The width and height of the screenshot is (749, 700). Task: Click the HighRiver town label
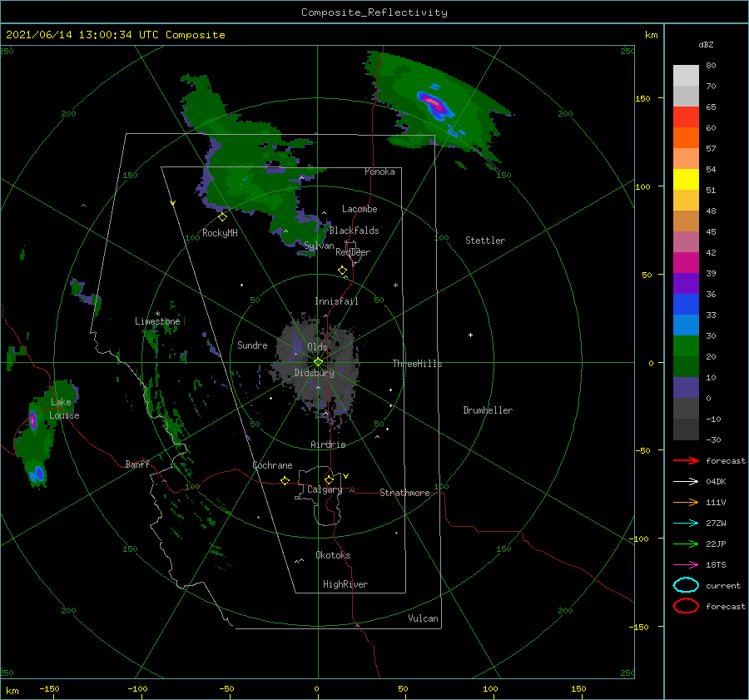345,584
